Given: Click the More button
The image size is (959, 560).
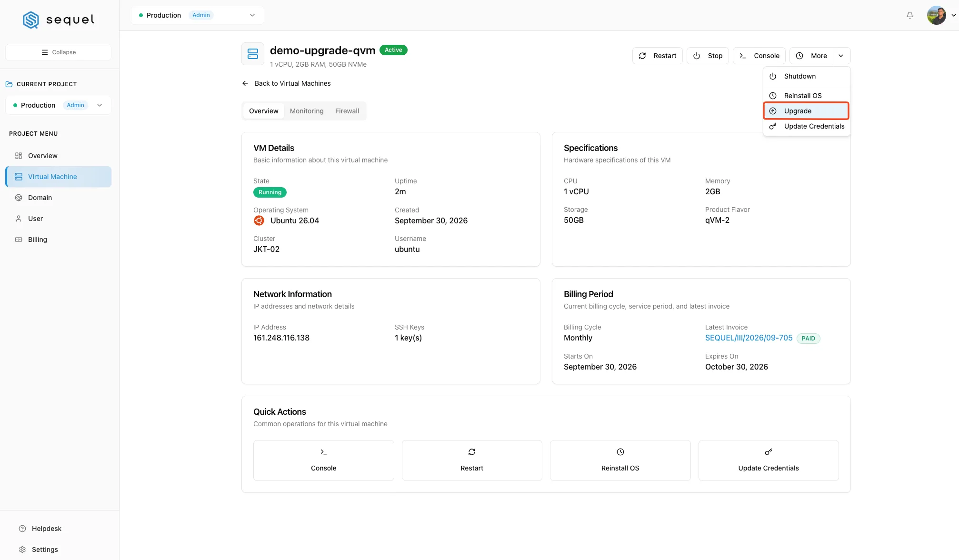Looking at the screenshot, I should click(811, 56).
